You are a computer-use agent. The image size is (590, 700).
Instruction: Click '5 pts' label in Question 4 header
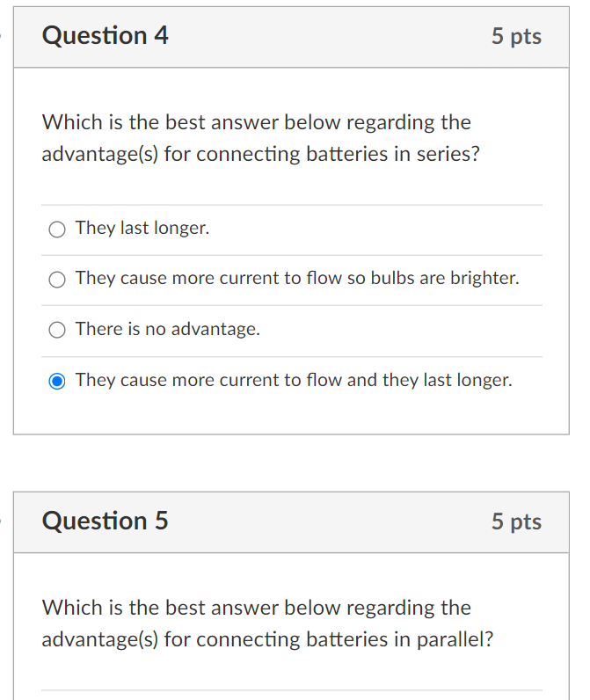[516, 37]
